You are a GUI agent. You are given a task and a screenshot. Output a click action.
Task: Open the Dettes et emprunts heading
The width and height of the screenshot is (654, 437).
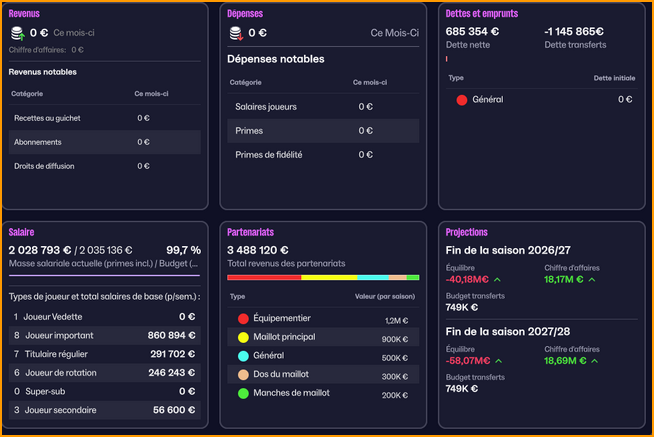pos(481,14)
